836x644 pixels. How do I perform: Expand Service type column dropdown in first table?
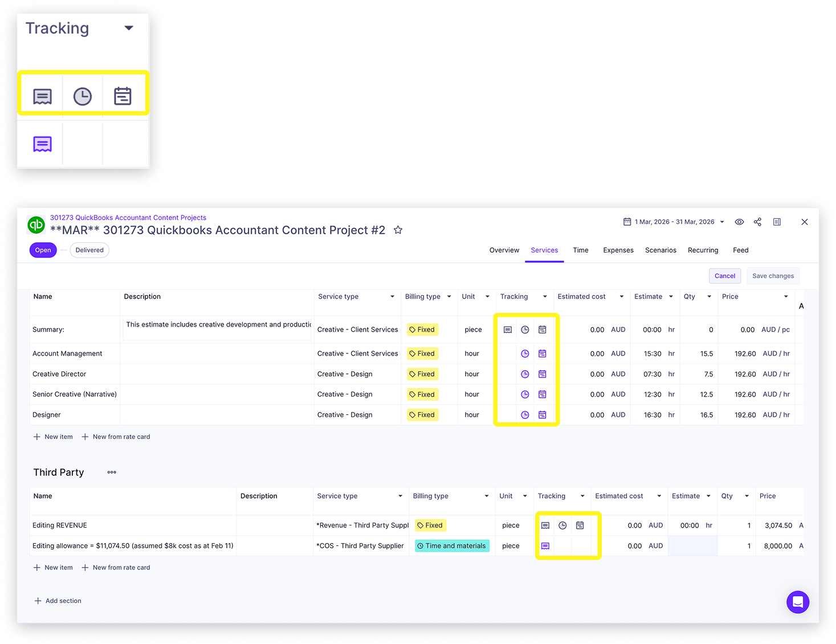click(x=392, y=297)
